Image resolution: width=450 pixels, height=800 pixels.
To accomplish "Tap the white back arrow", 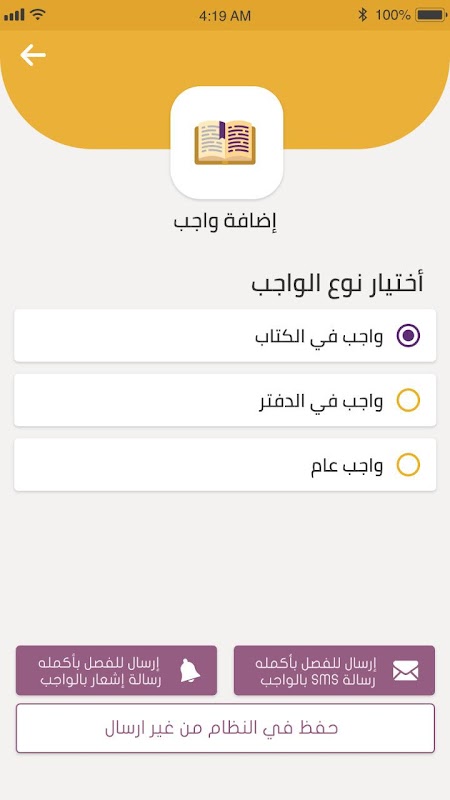I will tap(33, 55).
